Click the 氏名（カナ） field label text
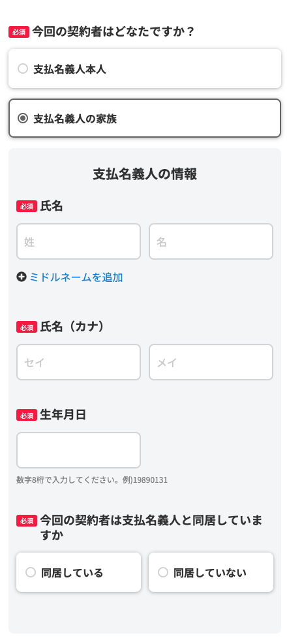The width and height of the screenshot is (287, 644). pyautogui.click(x=74, y=327)
